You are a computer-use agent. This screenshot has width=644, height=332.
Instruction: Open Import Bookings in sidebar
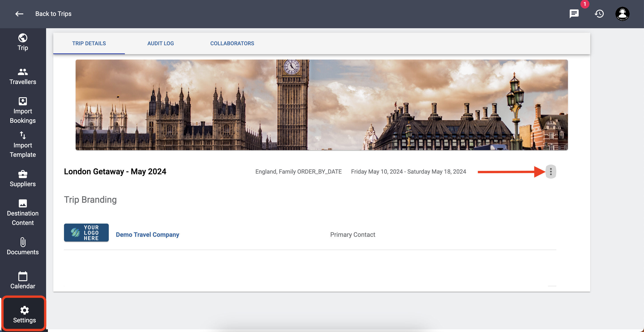coord(23,110)
